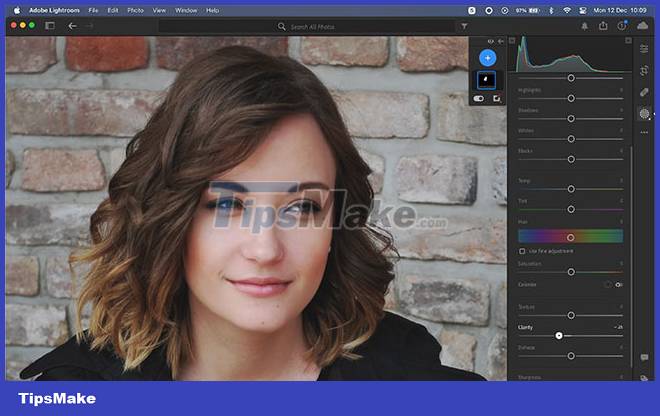Open the help info icon
This screenshot has width=660, height=416.
pyautogui.click(x=622, y=26)
